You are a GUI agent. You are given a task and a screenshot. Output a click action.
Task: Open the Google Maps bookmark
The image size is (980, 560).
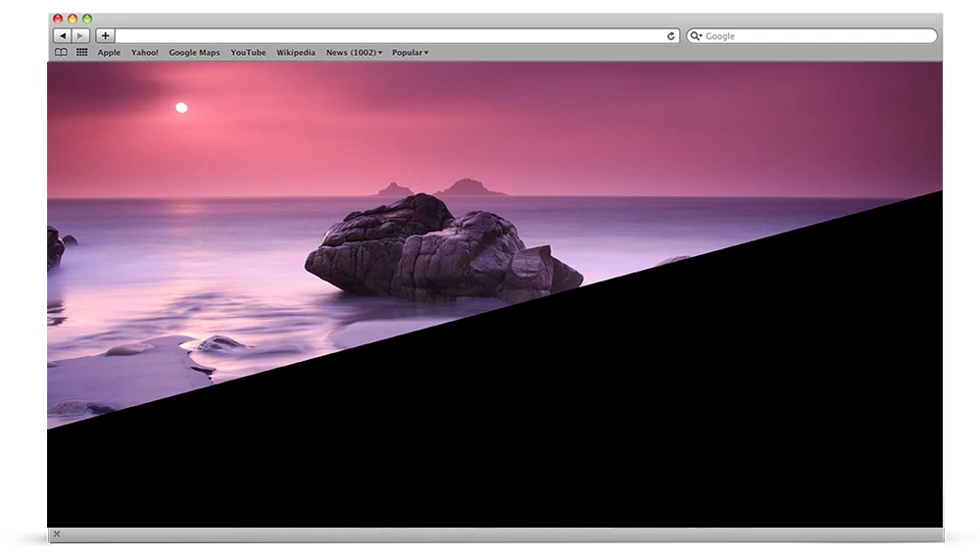click(194, 53)
